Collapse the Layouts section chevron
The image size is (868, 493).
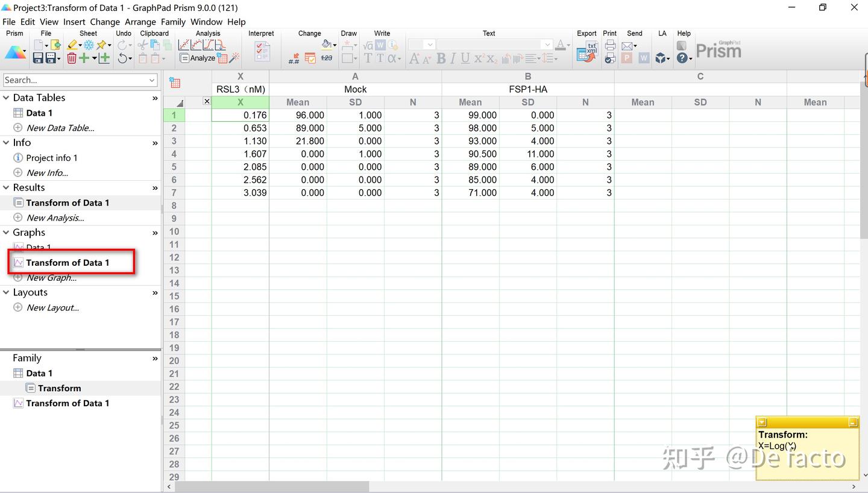click(6, 292)
